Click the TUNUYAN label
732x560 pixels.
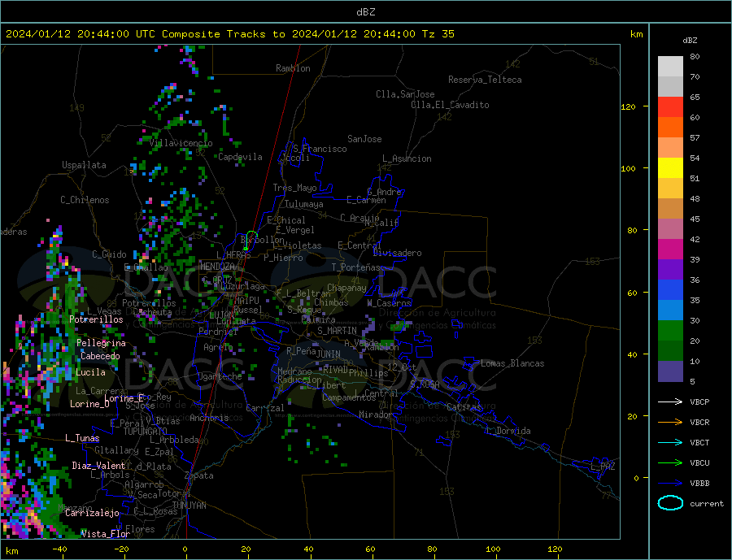(189, 506)
